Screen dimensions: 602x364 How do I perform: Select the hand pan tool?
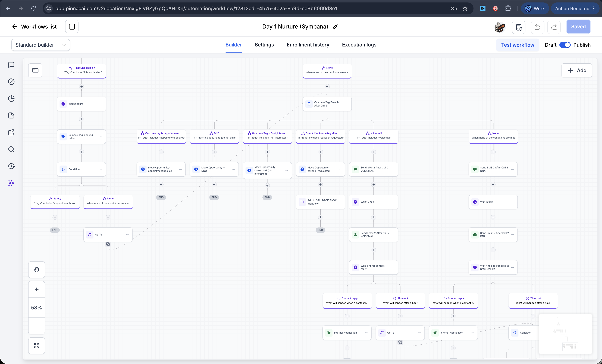[x=37, y=270]
